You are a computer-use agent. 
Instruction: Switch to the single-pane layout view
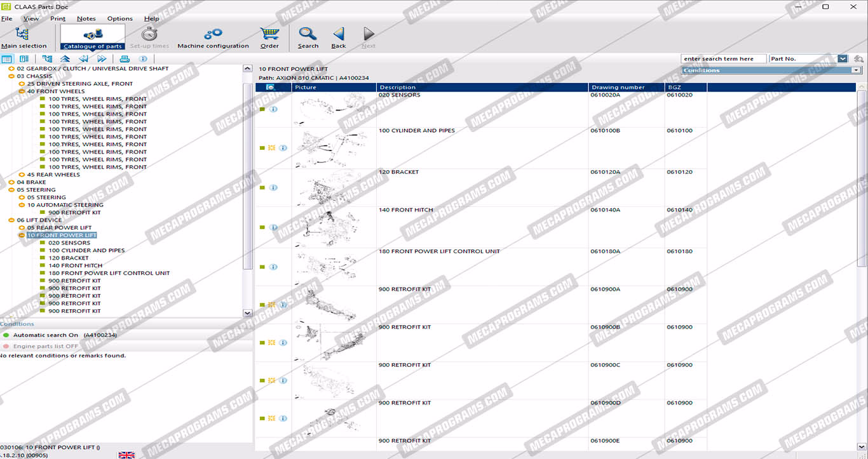(7, 59)
